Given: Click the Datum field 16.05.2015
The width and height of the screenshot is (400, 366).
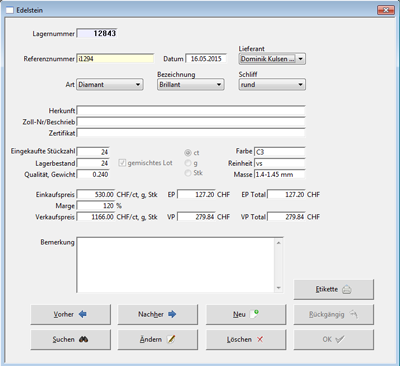Looking at the screenshot, I should [206, 59].
